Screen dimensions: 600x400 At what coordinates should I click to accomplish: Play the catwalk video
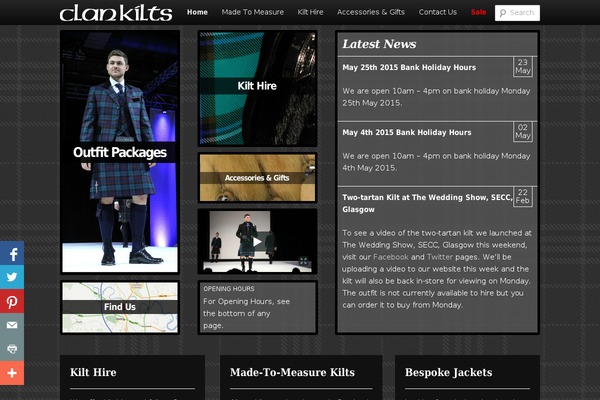tap(257, 242)
